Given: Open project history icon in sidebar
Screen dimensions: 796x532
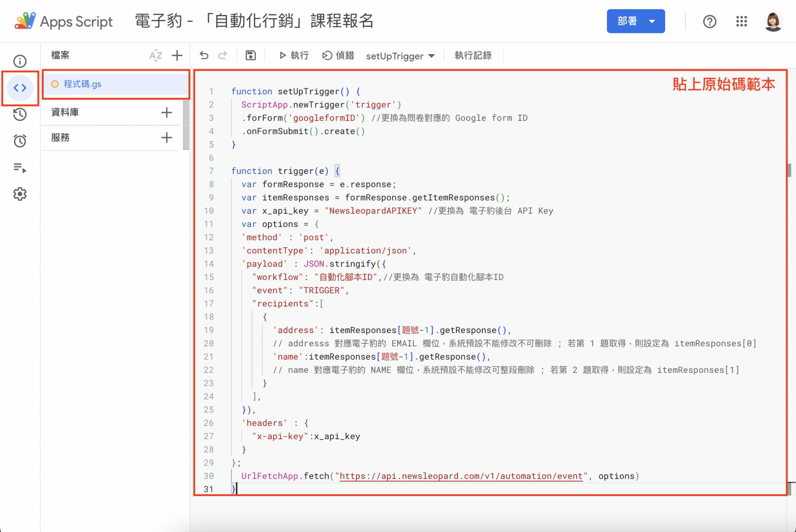Looking at the screenshot, I should [20, 114].
